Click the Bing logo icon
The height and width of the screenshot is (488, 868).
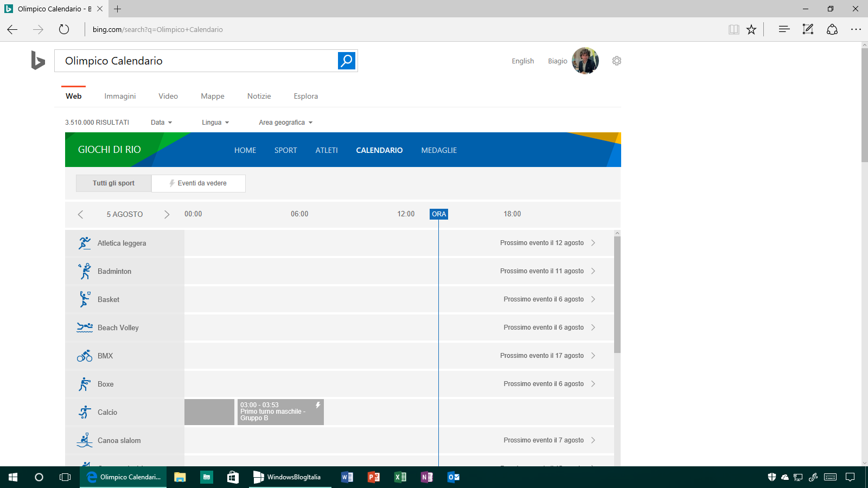click(x=38, y=60)
